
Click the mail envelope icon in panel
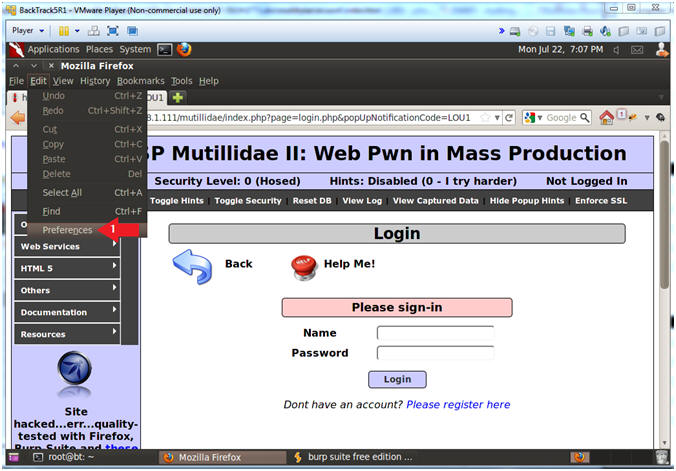(x=637, y=50)
